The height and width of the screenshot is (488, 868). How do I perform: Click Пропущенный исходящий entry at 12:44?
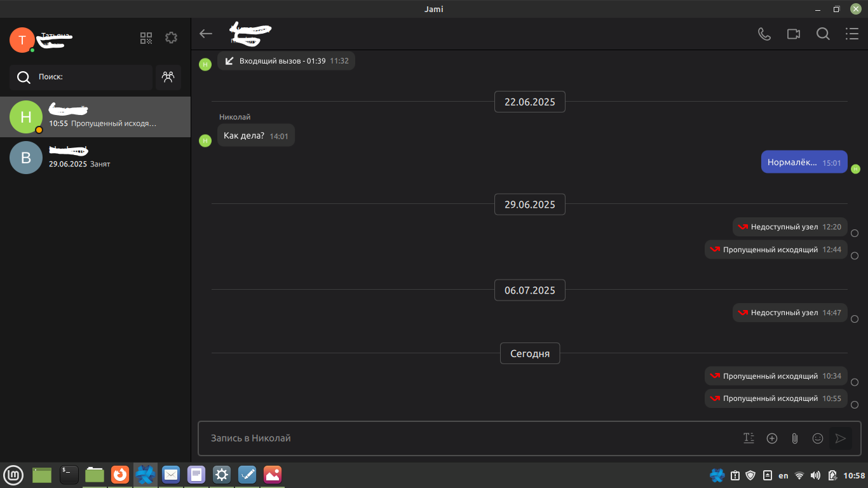pos(776,249)
